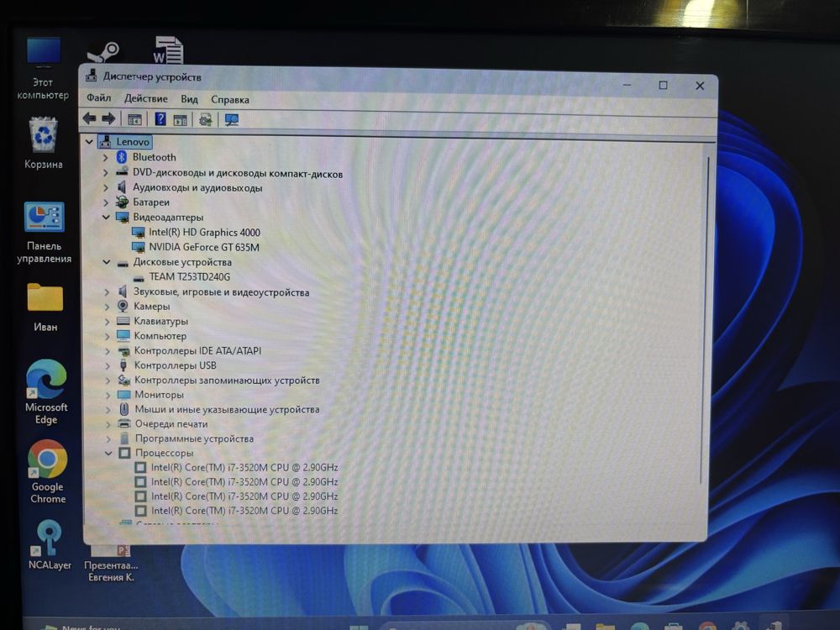Expand Контроллеры запоминающих устройств category
This screenshot has height=630, width=840.
108,381
